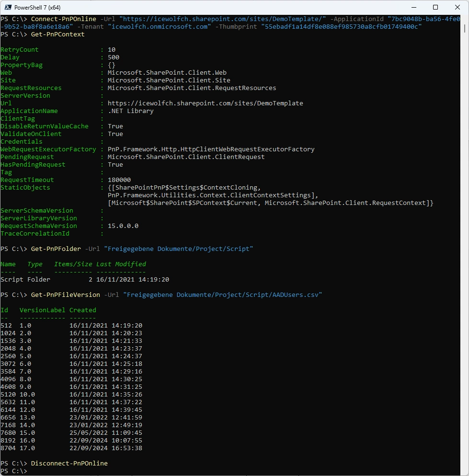The image size is (469, 476).
Task: Click the PowerShell 7 (x64) title text
Action: point(37,8)
